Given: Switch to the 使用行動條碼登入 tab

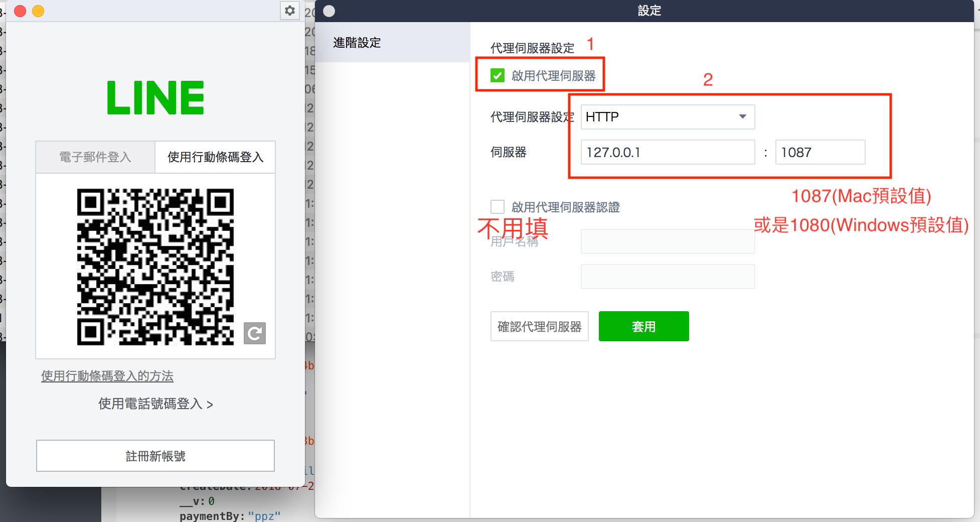Looking at the screenshot, I should pos(215,157).
